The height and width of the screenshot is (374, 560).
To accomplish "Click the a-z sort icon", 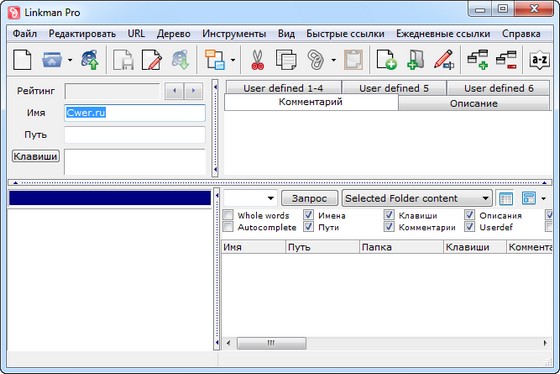I will click(539, 60).
